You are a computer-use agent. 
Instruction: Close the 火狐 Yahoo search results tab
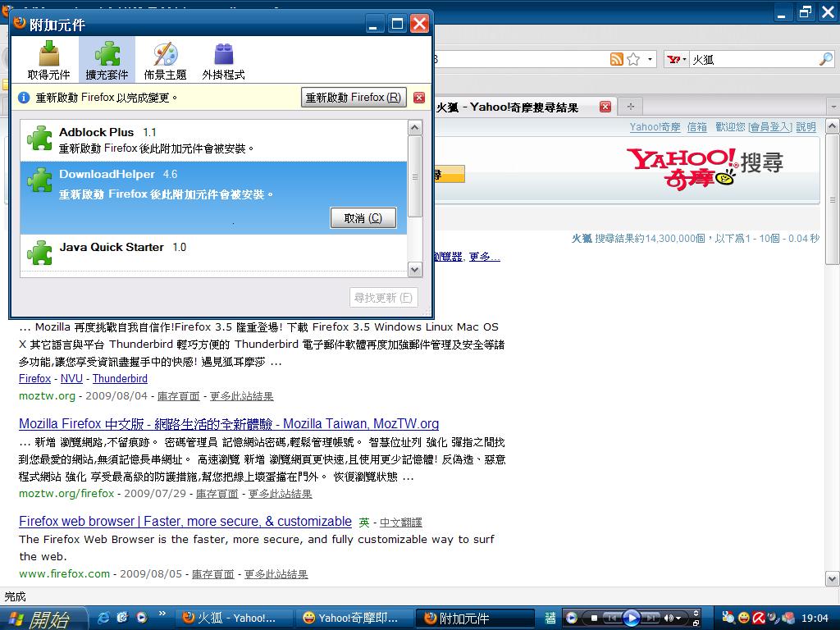coord(605,107)
